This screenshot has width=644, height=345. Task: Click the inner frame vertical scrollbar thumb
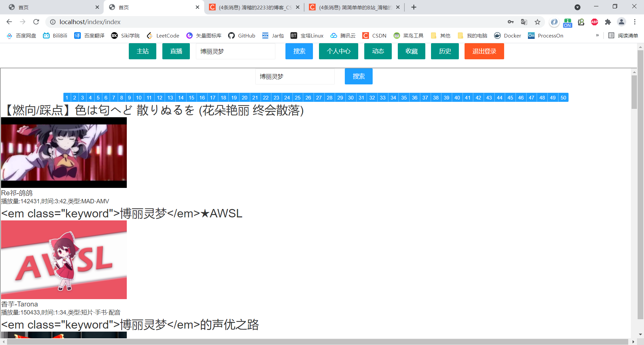pyautogui.click(x=634, y=92)
